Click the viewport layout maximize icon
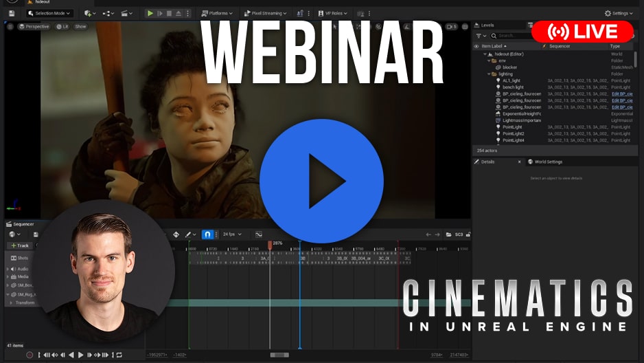644x363 pixels. coord(465,27)
